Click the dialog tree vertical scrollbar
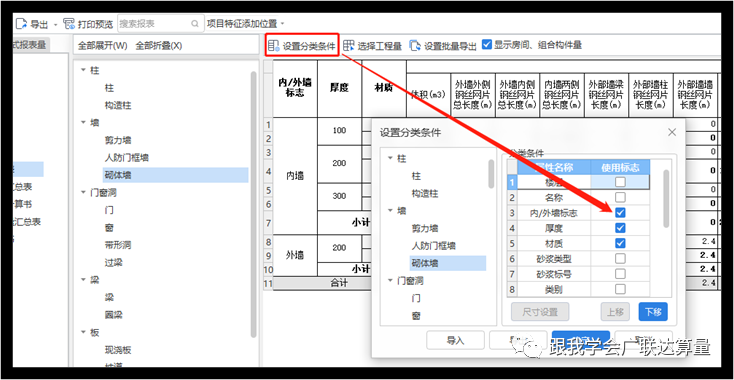Screen dimensions: 734x380 point(491,173)
